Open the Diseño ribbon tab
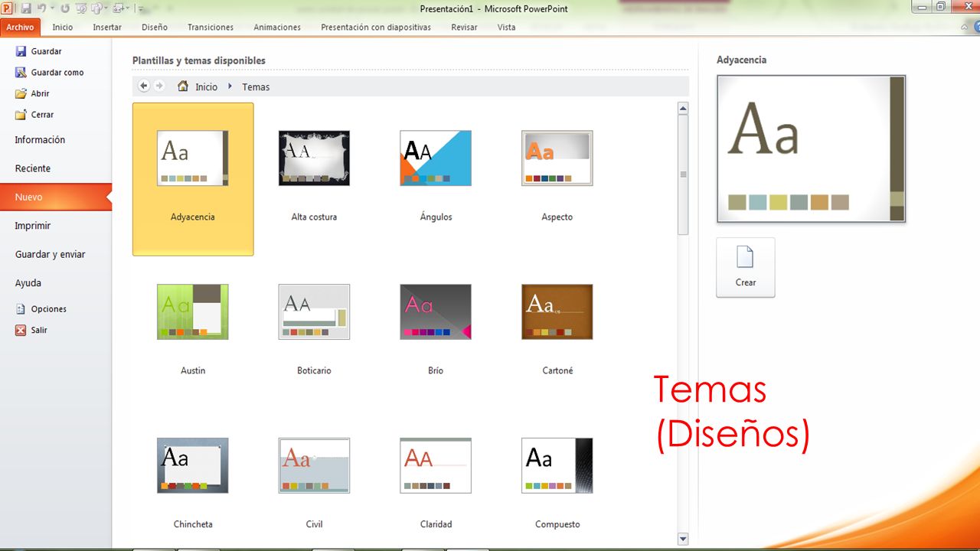This screenshot has width=980, height=551. [x=155, y=27]
